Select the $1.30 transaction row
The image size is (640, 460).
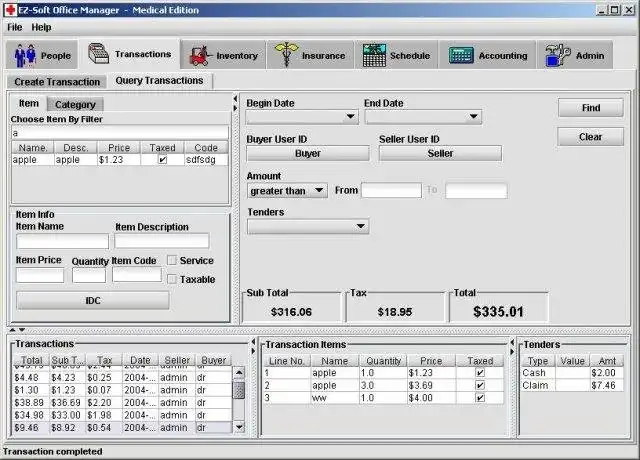pos(122,390)
